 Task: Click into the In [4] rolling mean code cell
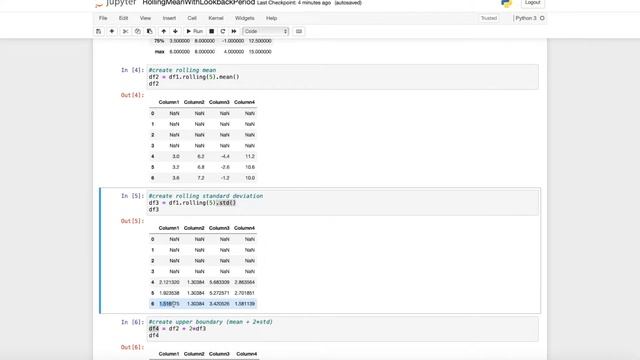click(342, 77)
